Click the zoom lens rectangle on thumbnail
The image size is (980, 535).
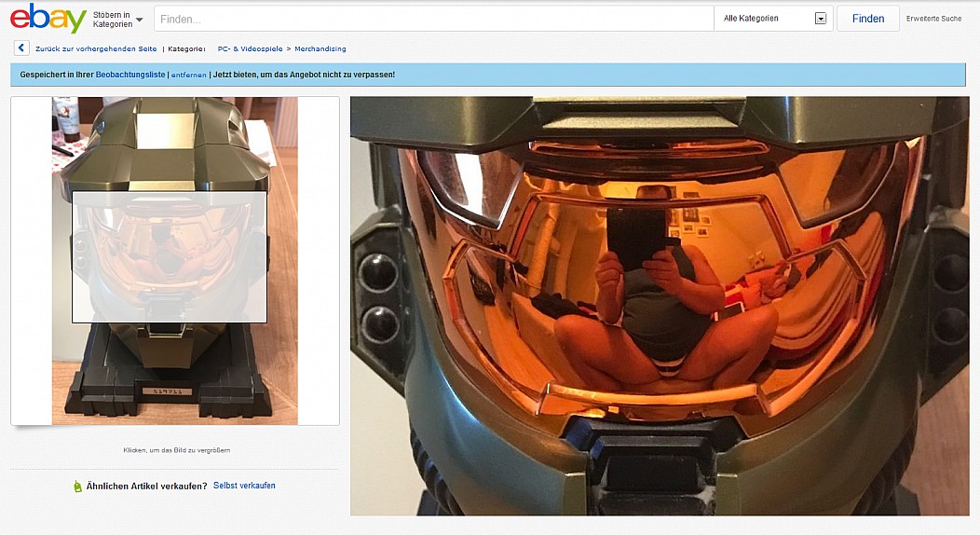coord(170,257)
